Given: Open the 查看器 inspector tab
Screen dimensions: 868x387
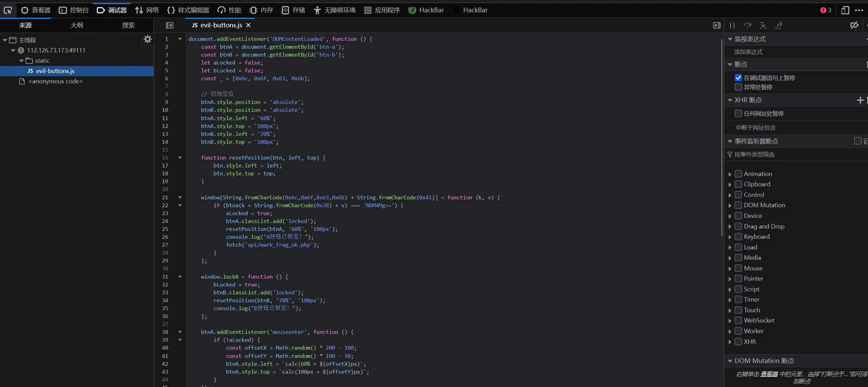Looking at the screenshot, I should [x=36, y=10].
